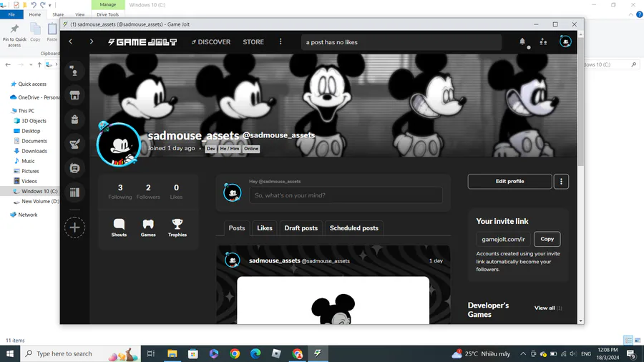
Task: Open the backpack icon in left sidebar
Action: point(74,119)
